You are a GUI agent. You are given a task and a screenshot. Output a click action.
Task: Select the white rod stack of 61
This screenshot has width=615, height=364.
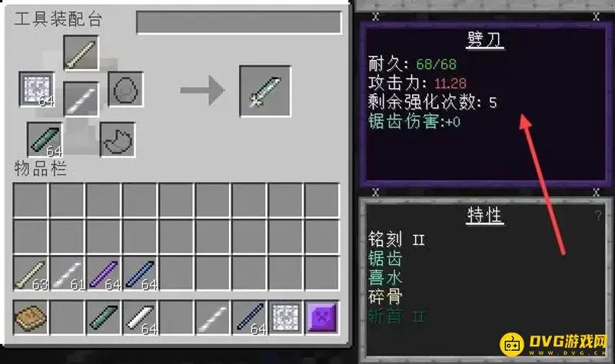(x=67, y=273)
